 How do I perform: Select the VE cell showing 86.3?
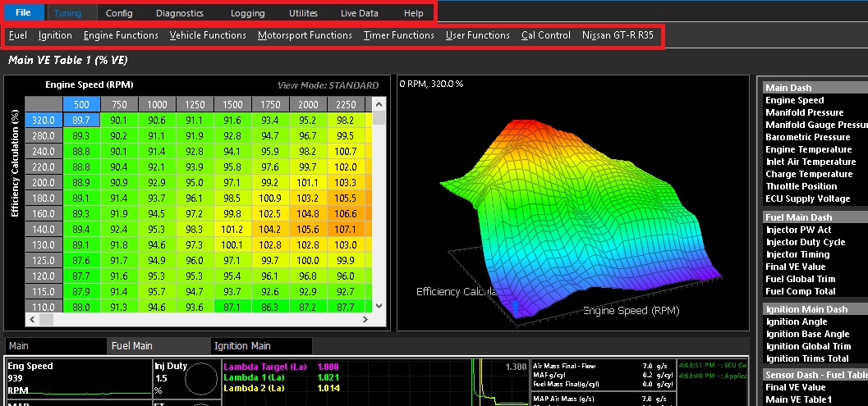(271, 307)
